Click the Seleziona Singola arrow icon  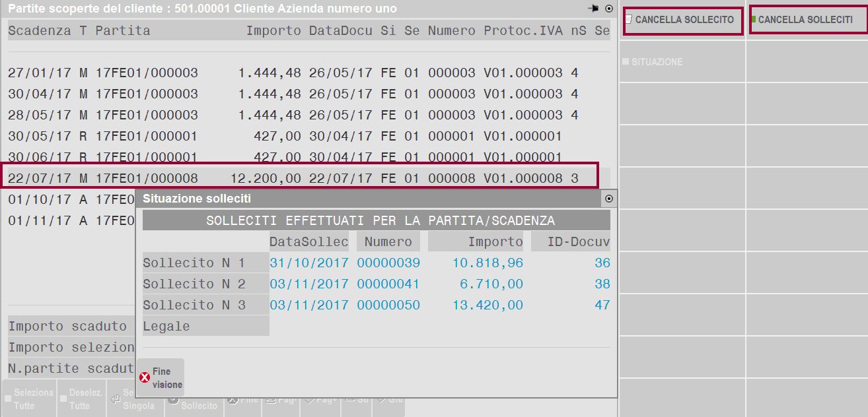pos(115,399)
